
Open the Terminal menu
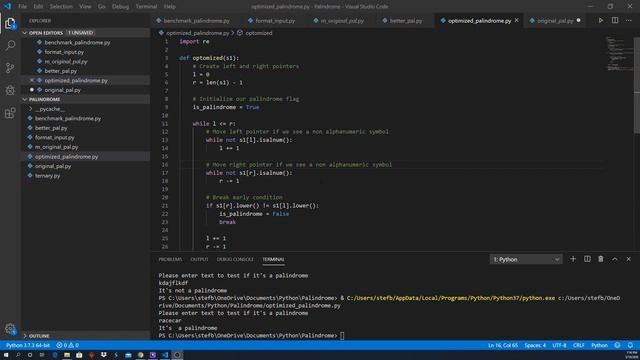146,7
